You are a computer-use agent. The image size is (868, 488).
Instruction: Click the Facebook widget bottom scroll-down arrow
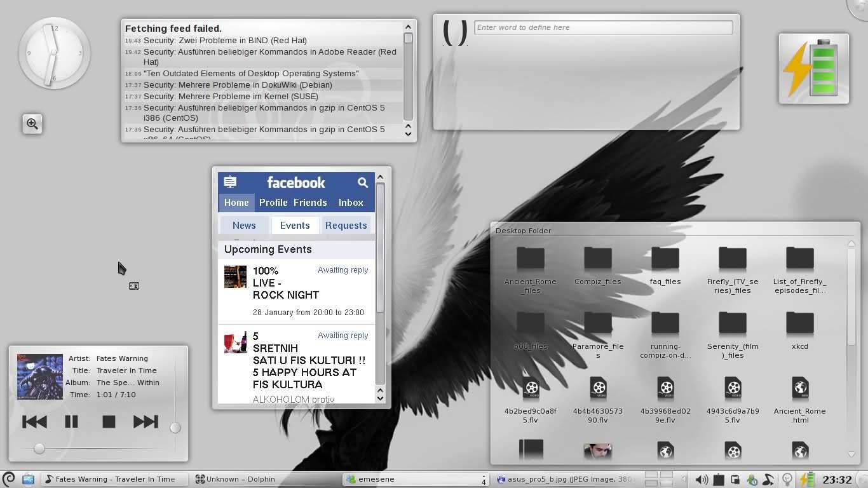pos(380,398)
